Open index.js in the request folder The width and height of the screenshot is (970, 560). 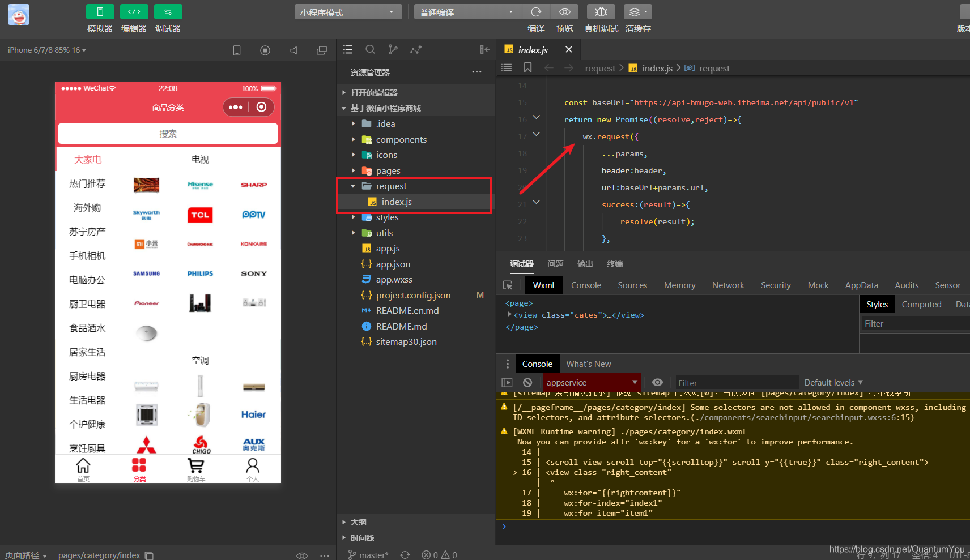[x=416, y=202]
